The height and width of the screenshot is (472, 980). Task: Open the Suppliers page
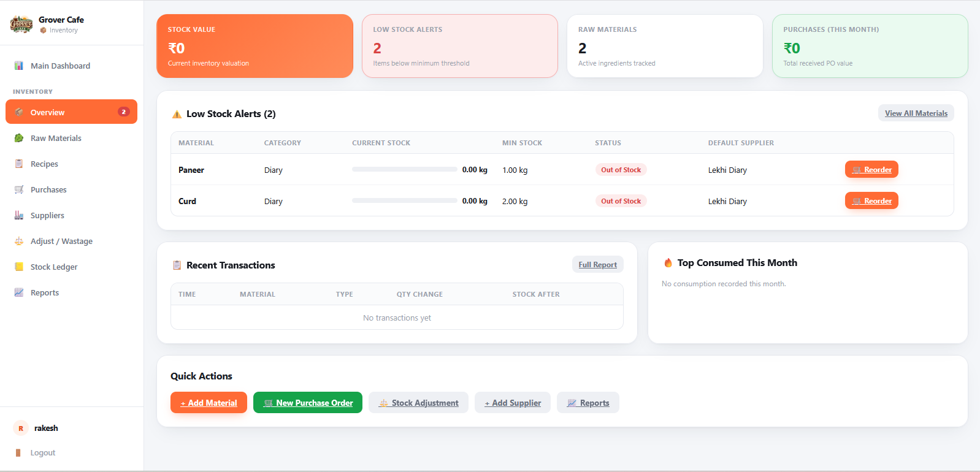pyautogui.click(x=71, y=215)
